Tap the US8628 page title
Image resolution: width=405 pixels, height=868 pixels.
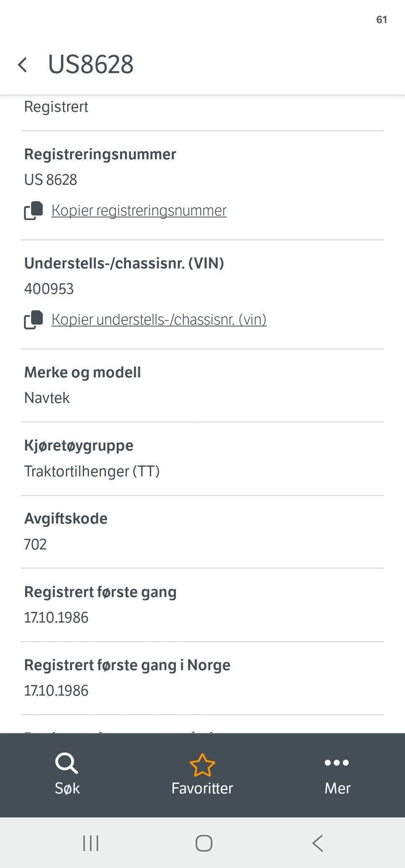click(x=91, y=64)
